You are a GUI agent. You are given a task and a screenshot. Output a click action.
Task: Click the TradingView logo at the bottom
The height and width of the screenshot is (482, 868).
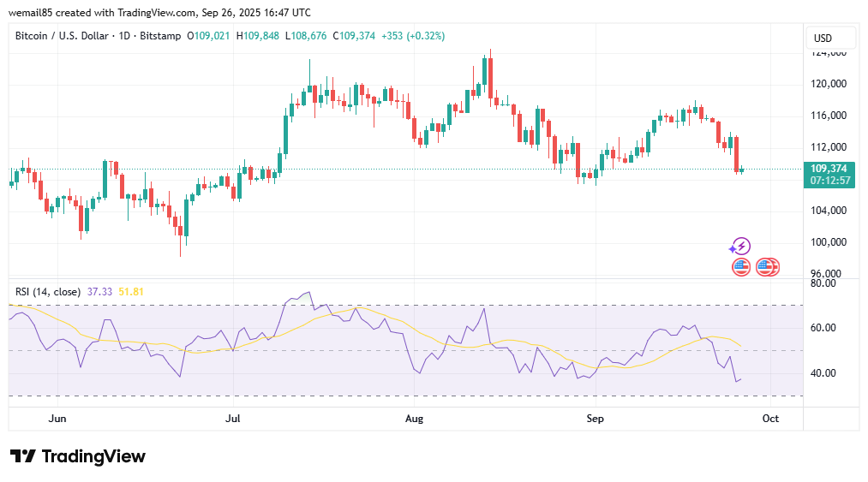tap(78, 456)
